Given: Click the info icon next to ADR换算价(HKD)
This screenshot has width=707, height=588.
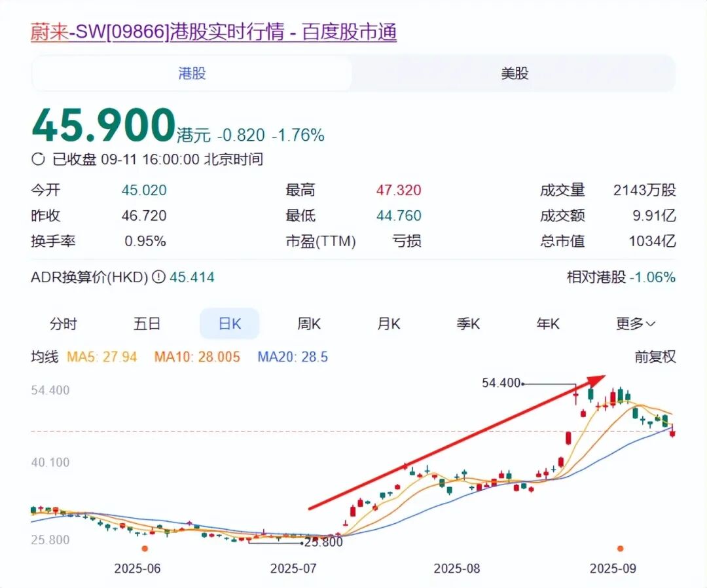Looking at the screenshot, I should pos(158,277).
